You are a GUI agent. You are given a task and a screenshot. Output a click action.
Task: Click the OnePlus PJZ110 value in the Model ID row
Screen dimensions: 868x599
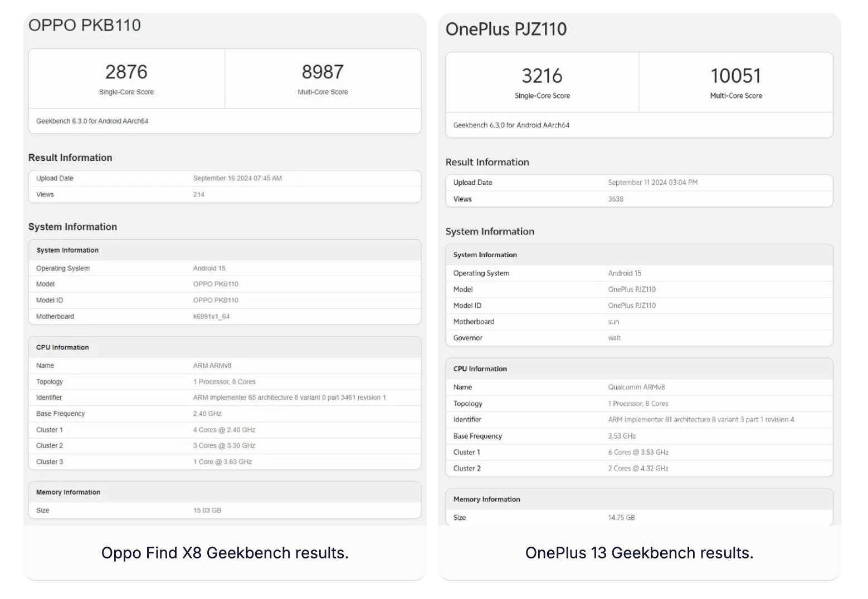[632, 306]
